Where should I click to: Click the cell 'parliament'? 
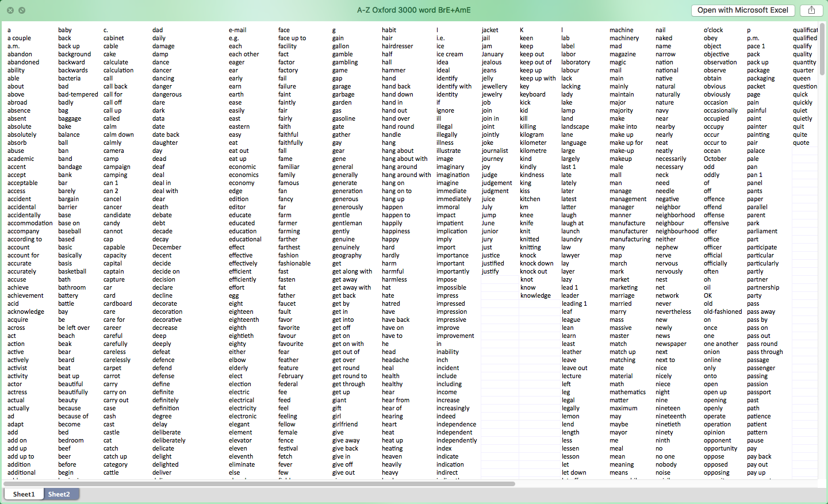pos(762,231)
